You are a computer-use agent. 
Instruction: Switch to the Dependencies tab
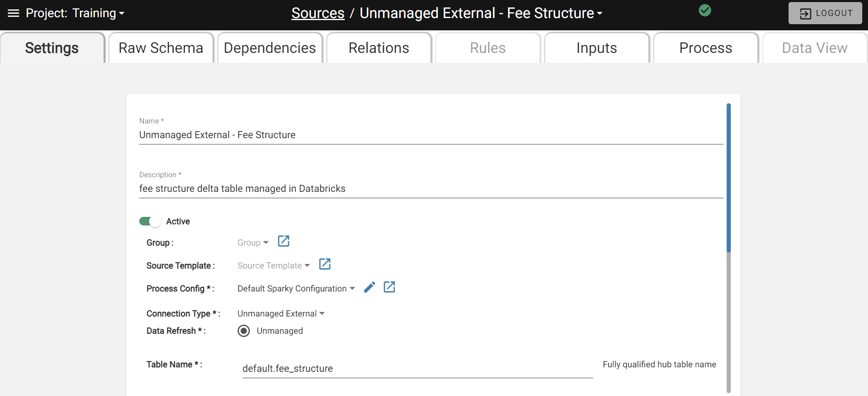(270, 48)
